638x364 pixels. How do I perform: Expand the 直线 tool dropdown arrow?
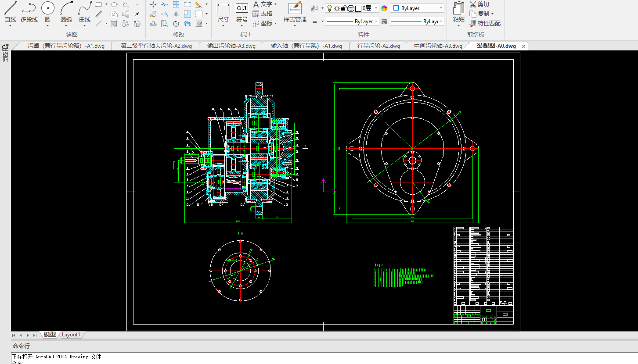[10, 25]
